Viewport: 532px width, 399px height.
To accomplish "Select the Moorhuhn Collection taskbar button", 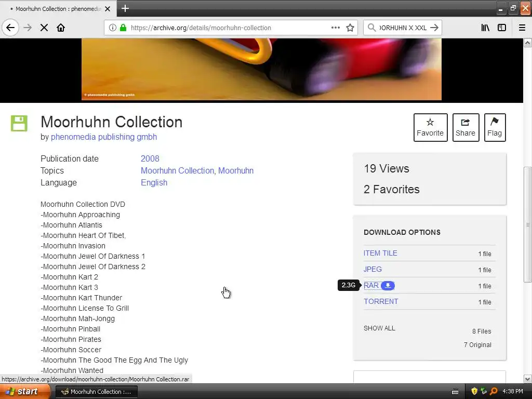I will (x=96, y=392).
